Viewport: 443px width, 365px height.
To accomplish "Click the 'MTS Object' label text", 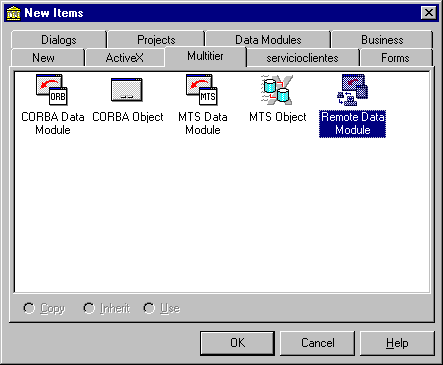I will (x=278, y=117).
